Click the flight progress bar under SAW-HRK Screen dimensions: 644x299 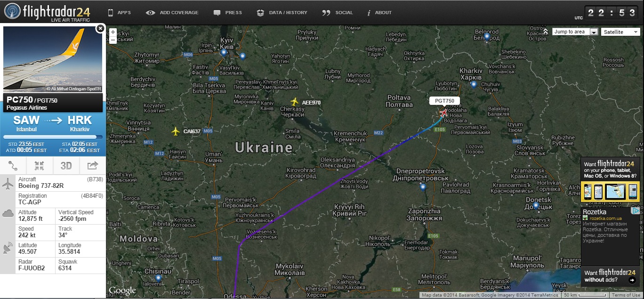[x=53, y=137]
